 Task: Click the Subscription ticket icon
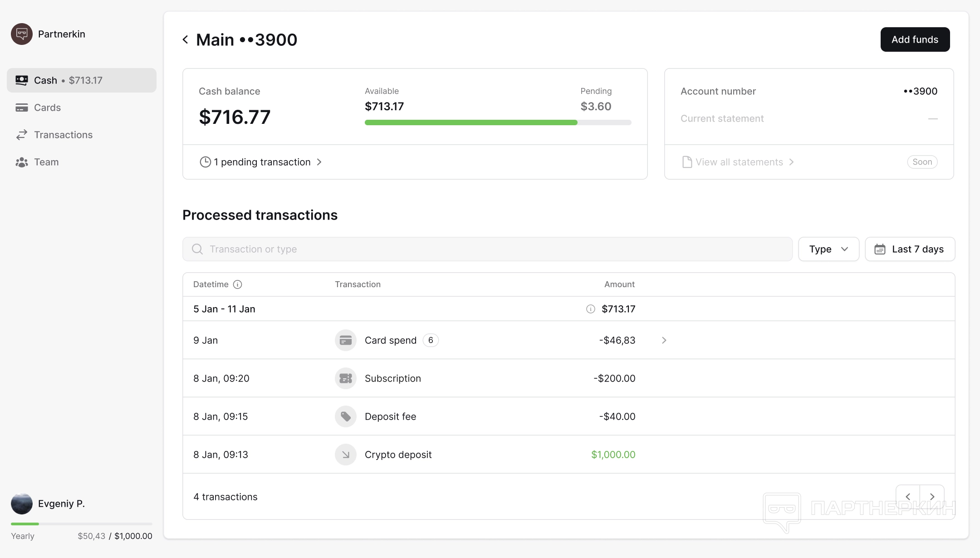[345, 378]
